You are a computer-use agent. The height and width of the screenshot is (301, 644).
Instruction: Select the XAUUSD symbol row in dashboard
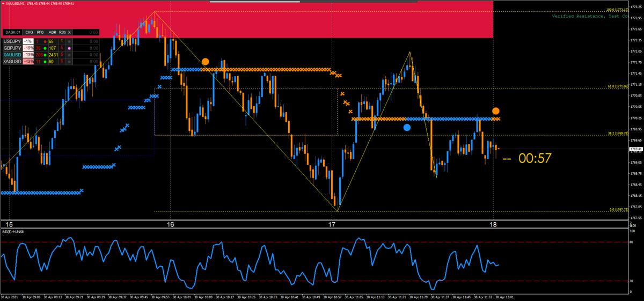point(12,55)
